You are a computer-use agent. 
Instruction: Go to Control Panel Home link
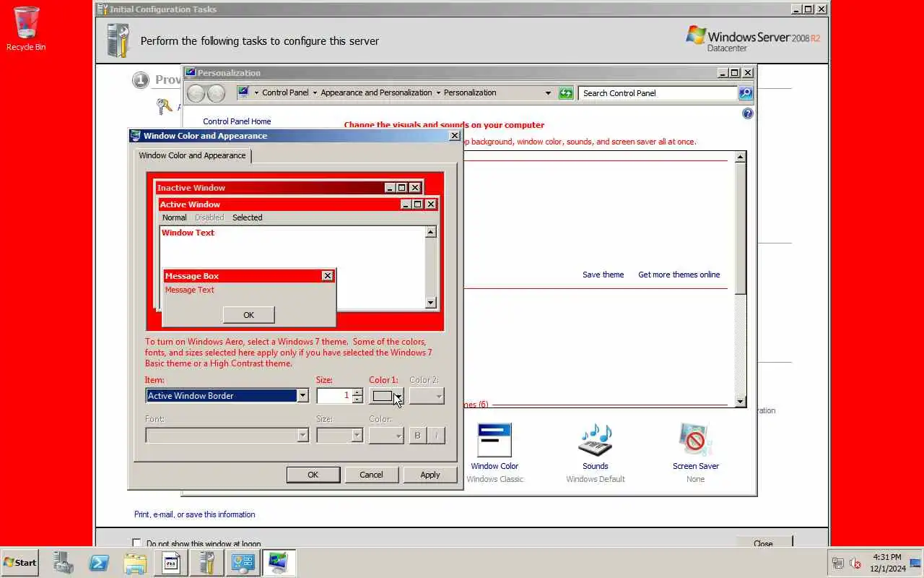(x=237, y=121)
